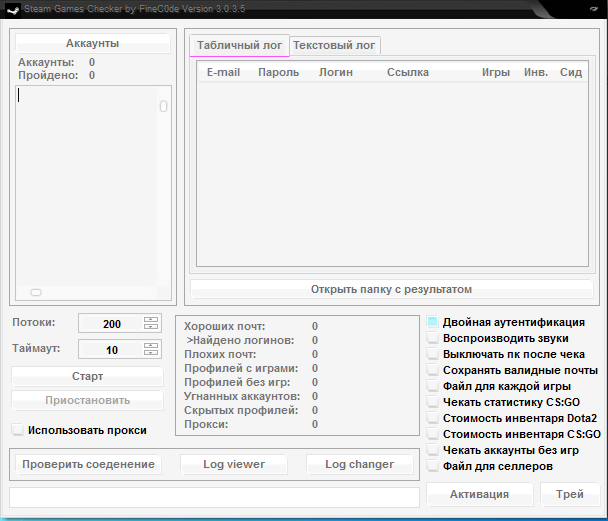Toggle Файл для селлеров checkbox
The width and height of the screenshot is (608, 521).
point(432,466)
